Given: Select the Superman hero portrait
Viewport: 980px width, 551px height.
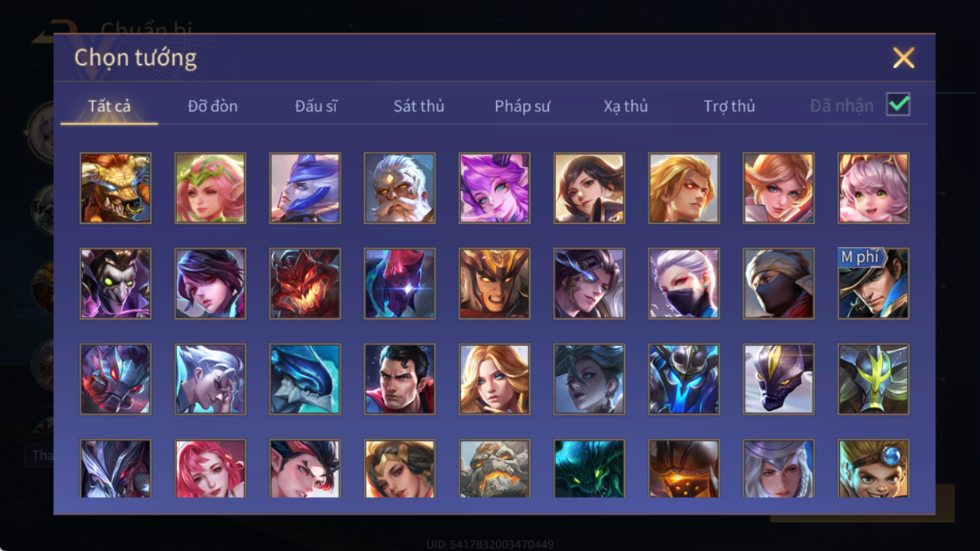Looking at the screenshot, I should click(x=399, y=379).
